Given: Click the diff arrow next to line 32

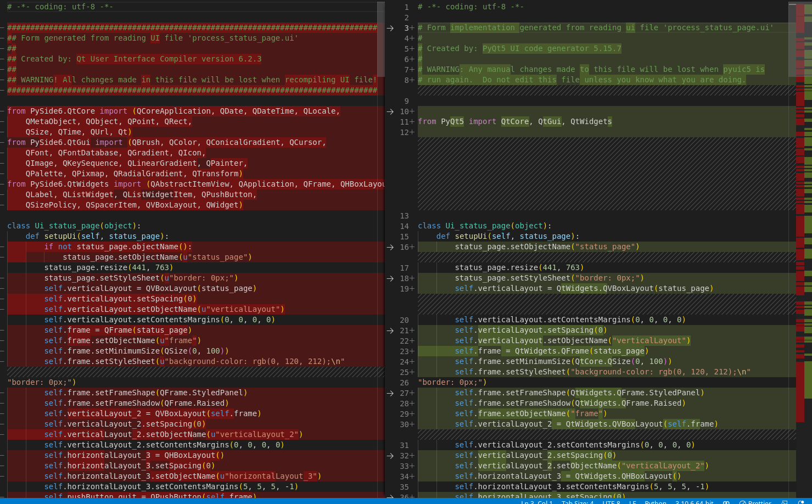Looking at the screenshot, I should [390, 456].
